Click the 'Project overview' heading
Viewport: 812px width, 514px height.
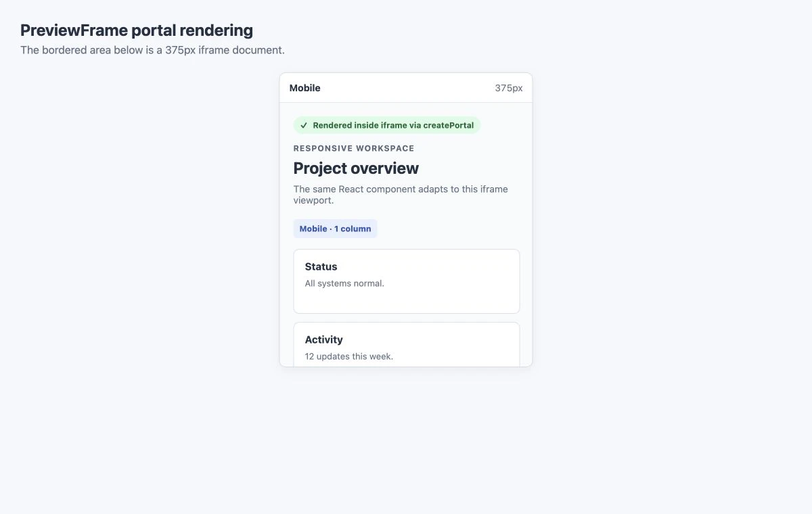tap(356, 168)
